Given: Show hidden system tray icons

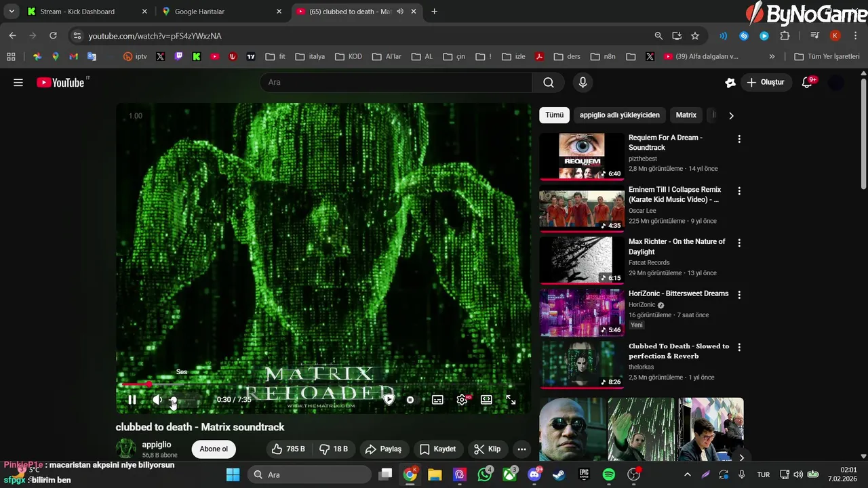Looking at the screenshot, I should [687, 474].
